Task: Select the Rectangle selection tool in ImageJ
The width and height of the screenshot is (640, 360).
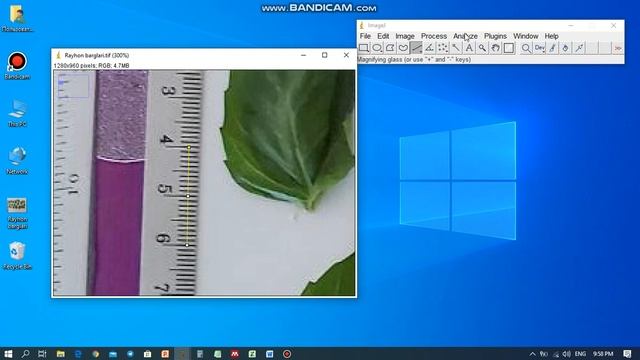Action: point(363,48)
